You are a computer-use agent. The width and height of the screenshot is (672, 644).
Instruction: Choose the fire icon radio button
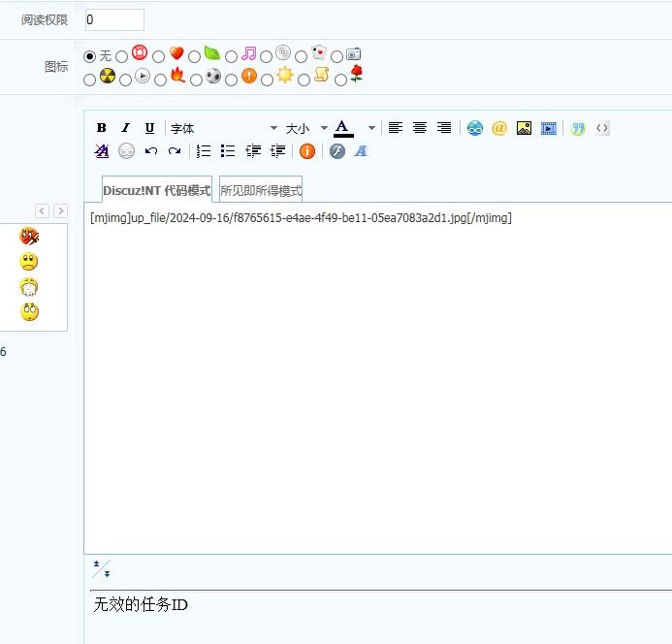coord(160,80)
